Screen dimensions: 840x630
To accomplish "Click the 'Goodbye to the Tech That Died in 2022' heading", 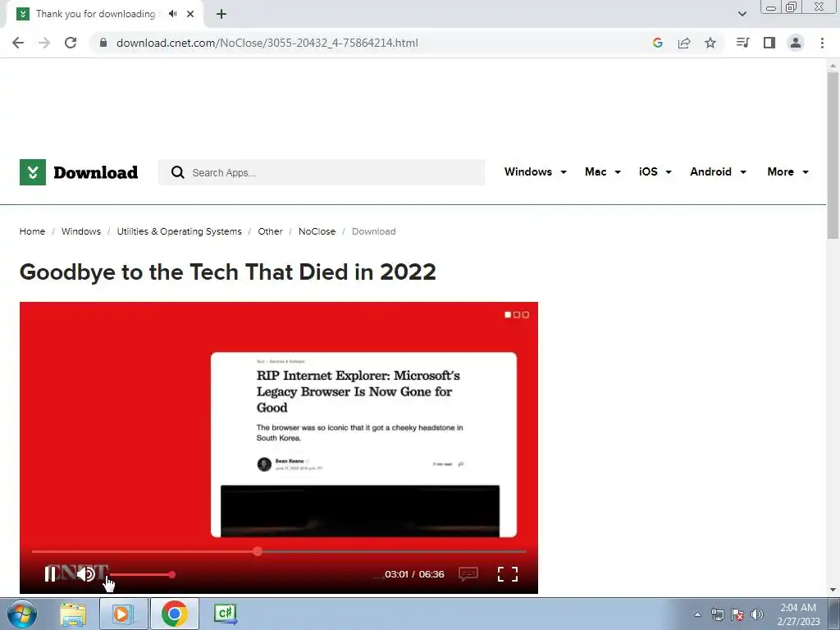I will 228,272.
